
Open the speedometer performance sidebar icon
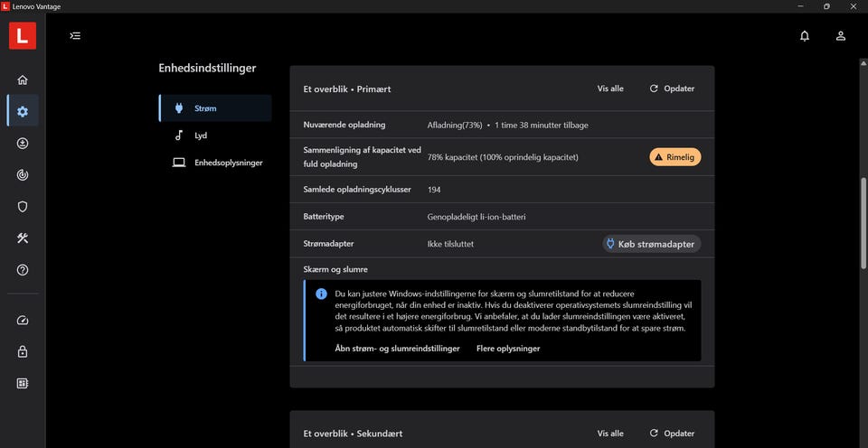[x=23, y=321]
